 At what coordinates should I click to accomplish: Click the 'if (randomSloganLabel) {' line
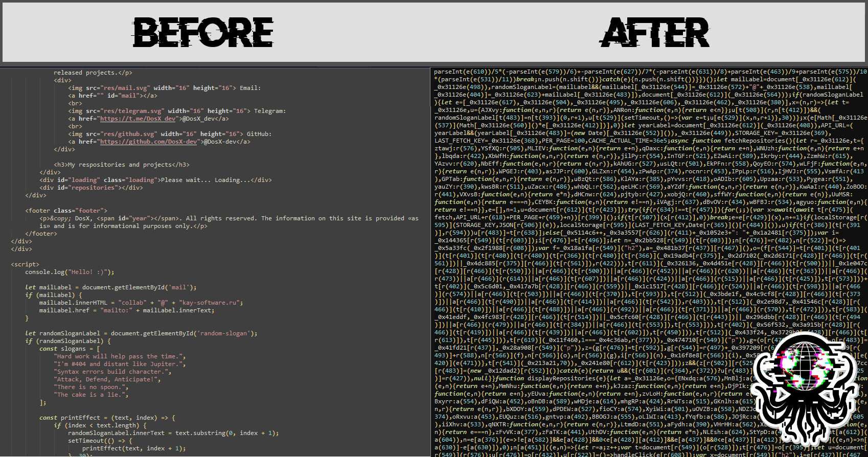(x=68, y=341)
